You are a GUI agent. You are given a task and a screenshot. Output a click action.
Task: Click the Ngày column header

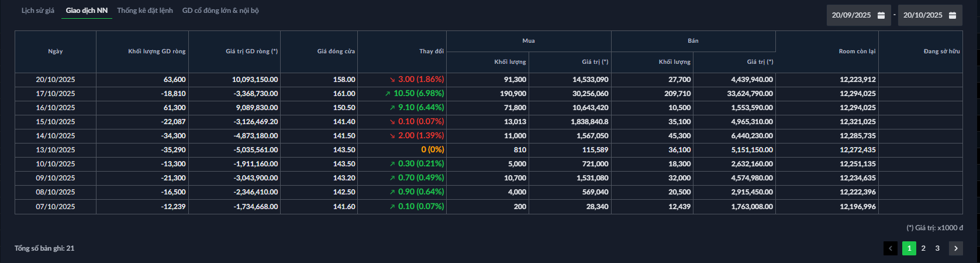point(56,52)
